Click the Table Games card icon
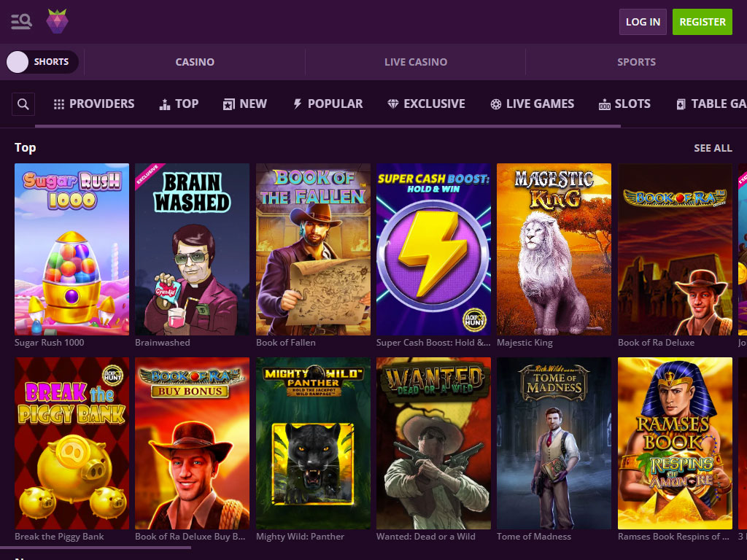Screen dimensions: 747x560 681,104
